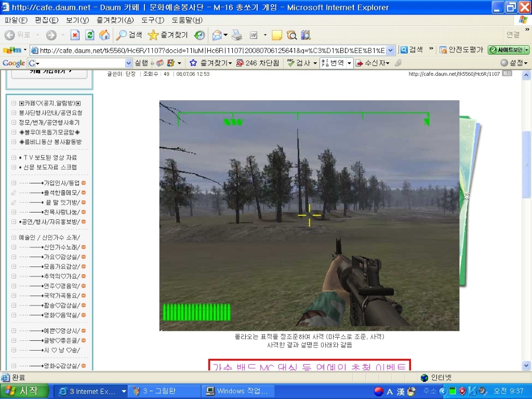Click the History clock icon
Screen dimensions: 532x399
pyautogui.click(x=199, y=35)
